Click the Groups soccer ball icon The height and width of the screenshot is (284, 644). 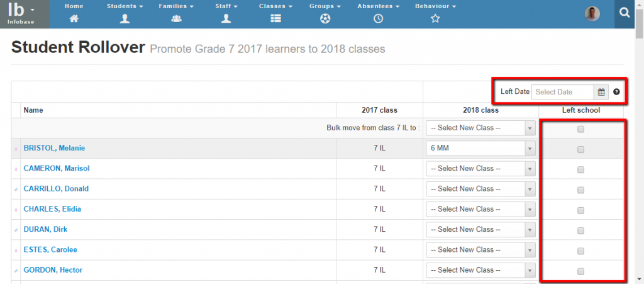[x=325, y=18]
